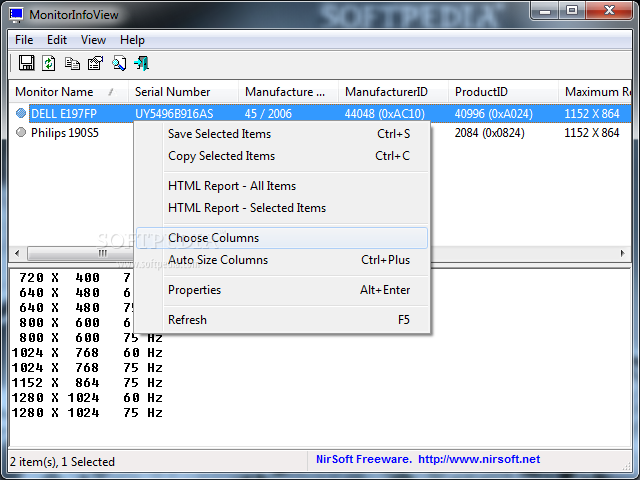Sort by Serial Number column header

click(x=183, y=92)
